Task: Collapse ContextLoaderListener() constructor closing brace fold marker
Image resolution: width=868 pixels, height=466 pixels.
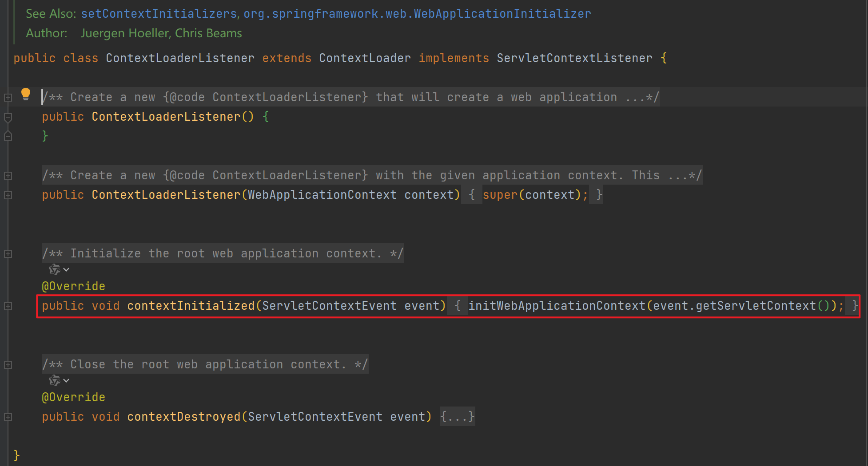Action: [8, 136]
